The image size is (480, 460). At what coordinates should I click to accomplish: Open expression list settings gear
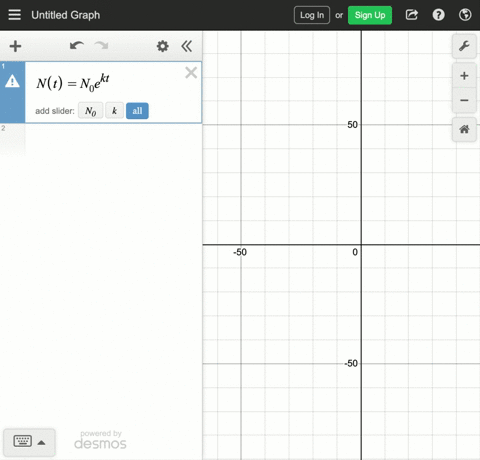click(162, 46)
